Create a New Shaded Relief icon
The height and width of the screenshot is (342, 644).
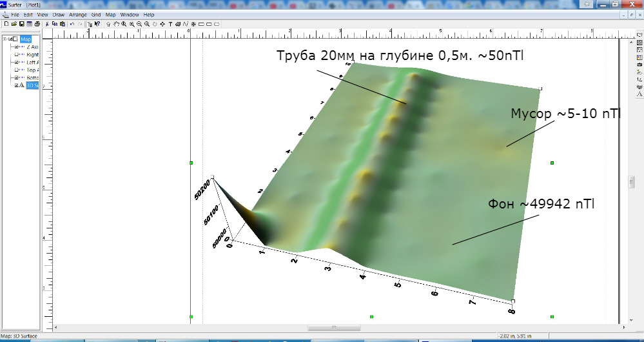tap(639, 72)
